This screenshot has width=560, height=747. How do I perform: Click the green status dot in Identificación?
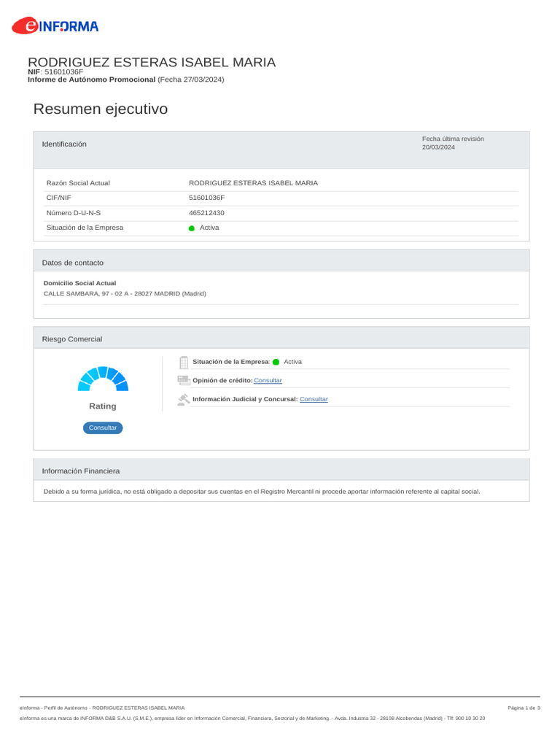pos(192,228)
